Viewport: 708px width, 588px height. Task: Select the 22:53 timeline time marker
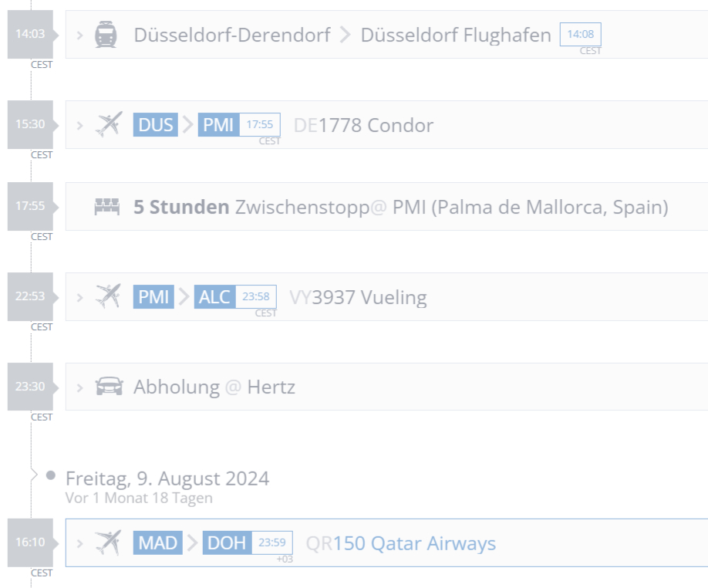tap(30, 297)
